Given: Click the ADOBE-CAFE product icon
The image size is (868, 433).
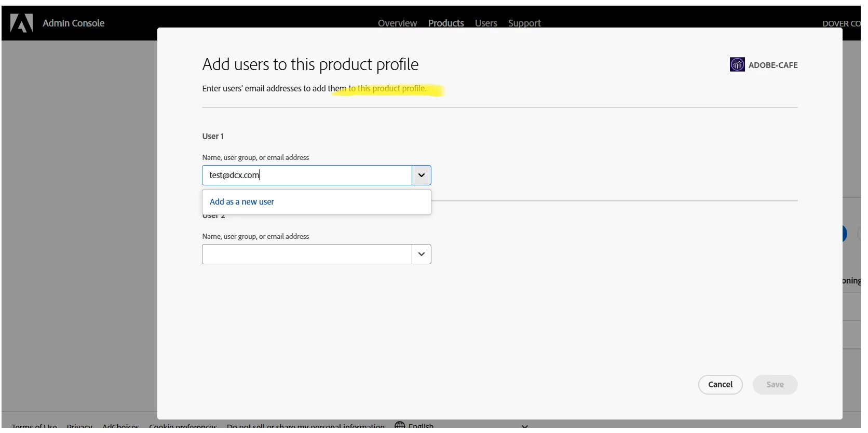Looking at the screenshot, I should pyautogui.click(x=737, y=65).
